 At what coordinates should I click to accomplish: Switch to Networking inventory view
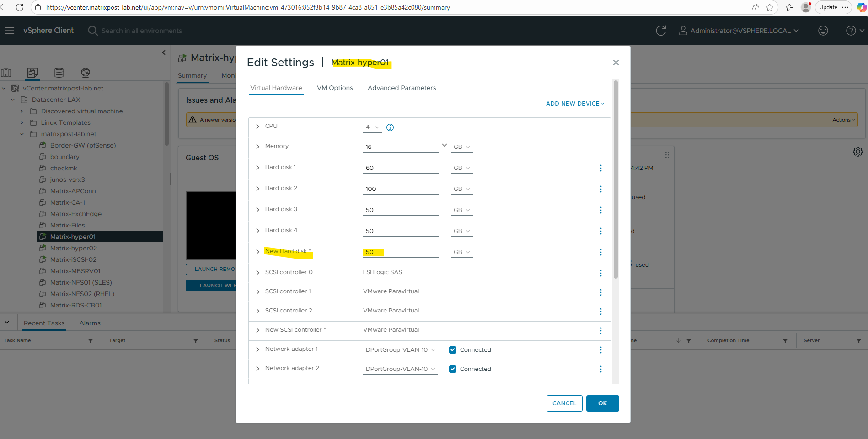pyautogui.click(x=86, y=73)
